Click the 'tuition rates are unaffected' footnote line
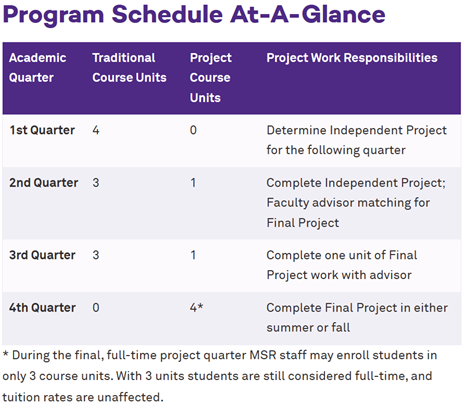Viewport: 464px width, 405px height. point(83,397)
